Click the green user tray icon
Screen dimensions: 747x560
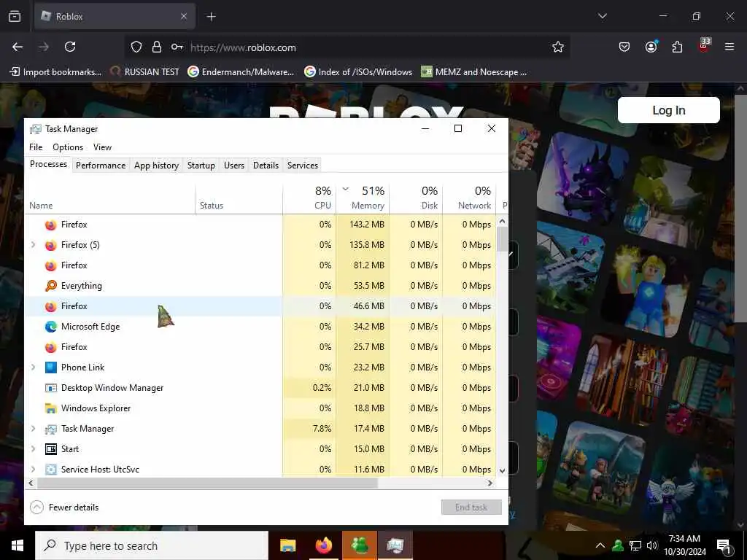pos(618,545)
